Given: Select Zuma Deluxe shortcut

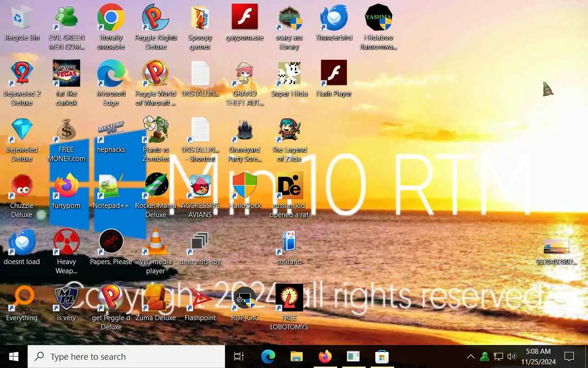Looking at the screenshot, I should (156, 298).
